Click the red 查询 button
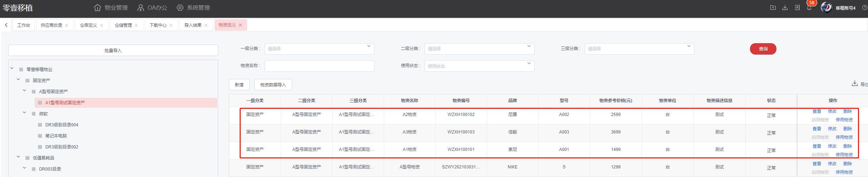This screenshot has width=868, height=177. coord(763,49)
